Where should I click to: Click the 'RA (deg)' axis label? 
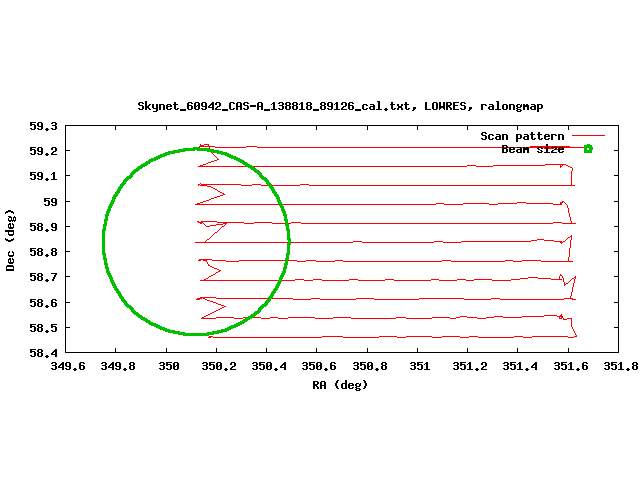(340, 385)
